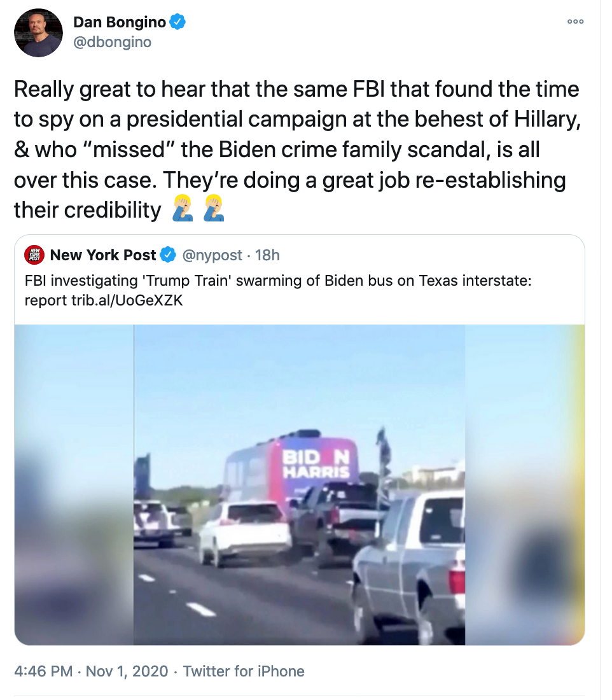Click the Twitter for iPhone source link

244,671
